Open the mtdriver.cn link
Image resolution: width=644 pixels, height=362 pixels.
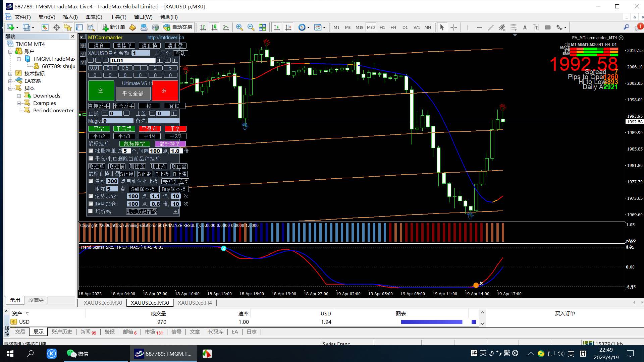(x=166, y=38)
